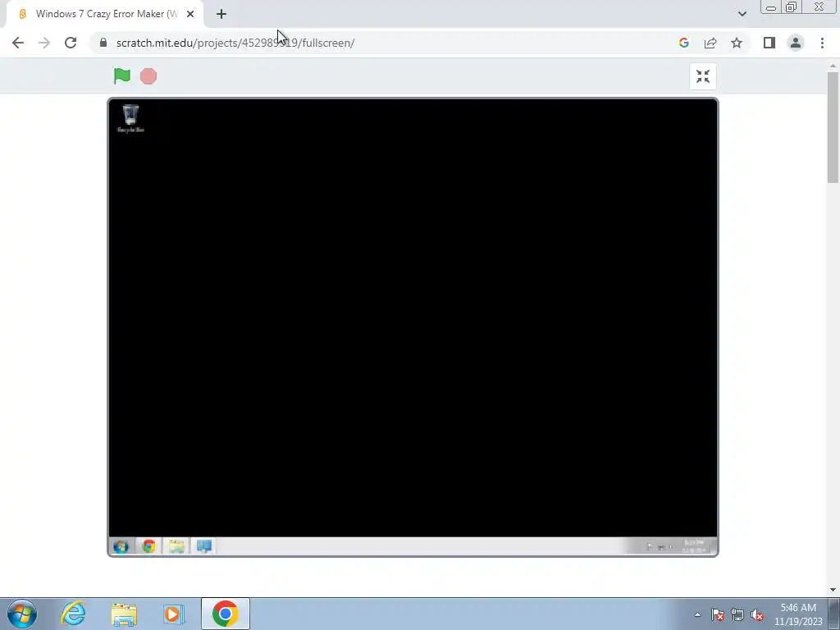The width and height of the screenshot is (840, 630).
Task: Share this page
Action: (x=710, y=43)
